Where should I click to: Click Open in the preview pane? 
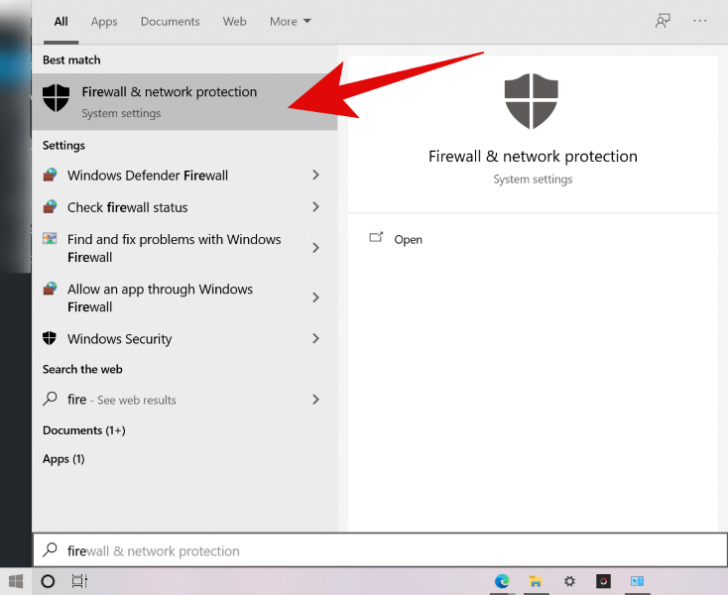pos(408,239)
